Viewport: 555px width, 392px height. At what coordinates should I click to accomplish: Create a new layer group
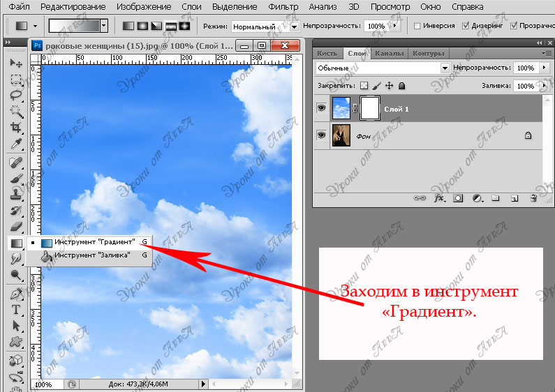pyautogui.click(x=496, y=198)
